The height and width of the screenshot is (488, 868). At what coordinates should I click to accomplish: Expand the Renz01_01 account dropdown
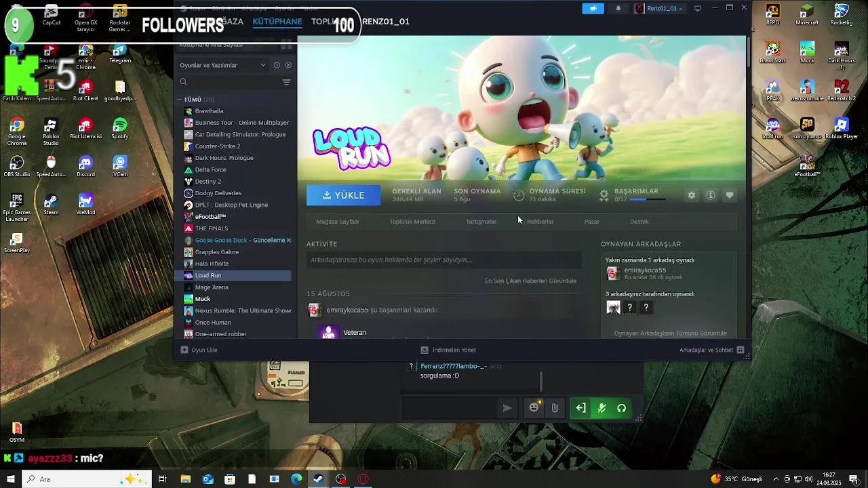659,8
